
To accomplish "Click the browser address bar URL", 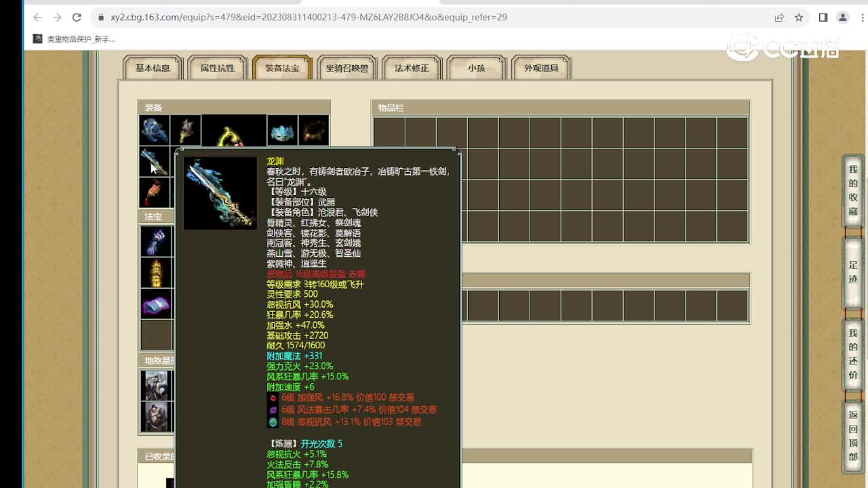I will click(x=309, y=18).
